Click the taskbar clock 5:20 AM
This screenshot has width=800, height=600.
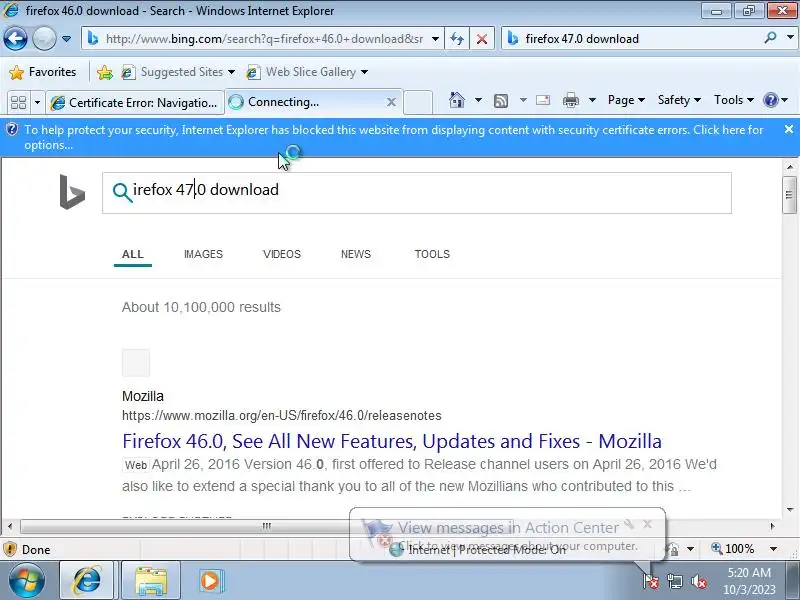(749, 581)
